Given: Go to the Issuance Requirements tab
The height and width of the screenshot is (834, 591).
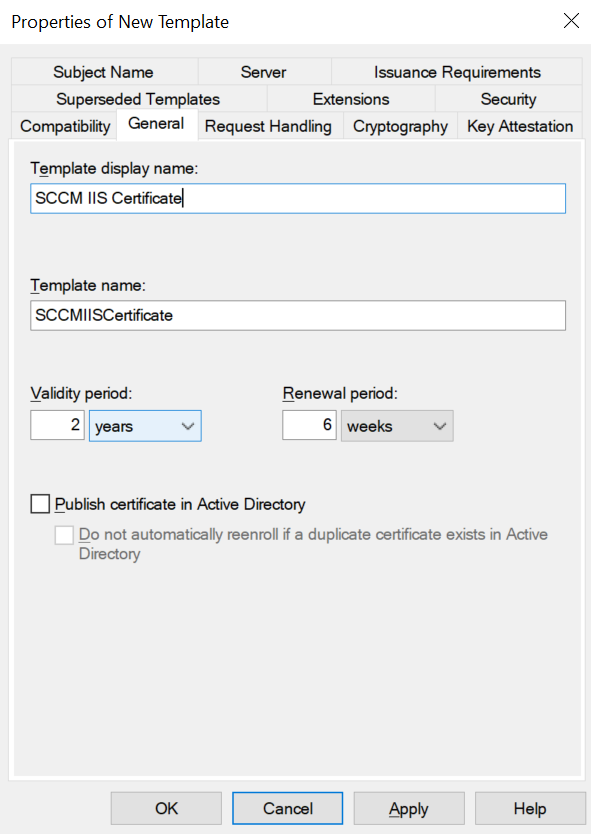Looking at the screenshot, I should 457,72.
